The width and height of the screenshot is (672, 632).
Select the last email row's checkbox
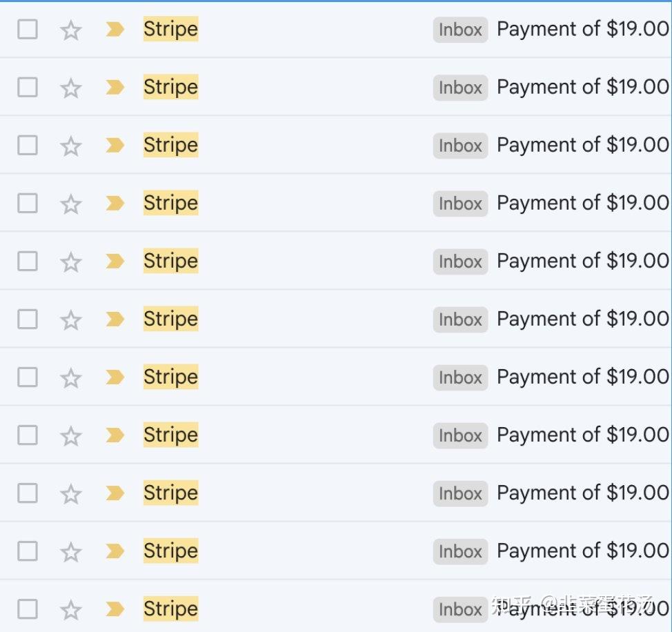tap(28, 609)
